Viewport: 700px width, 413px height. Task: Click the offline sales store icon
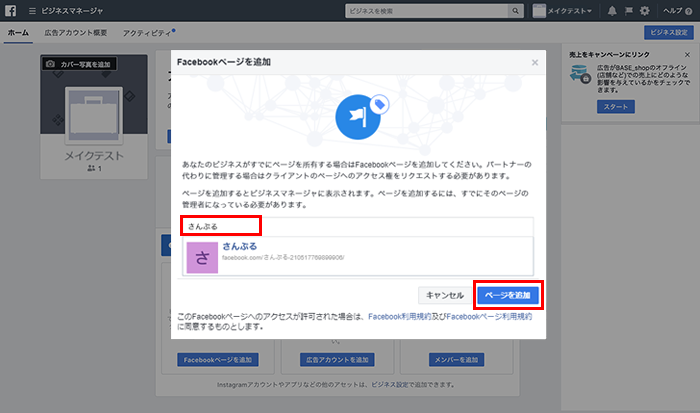[580, 74]
